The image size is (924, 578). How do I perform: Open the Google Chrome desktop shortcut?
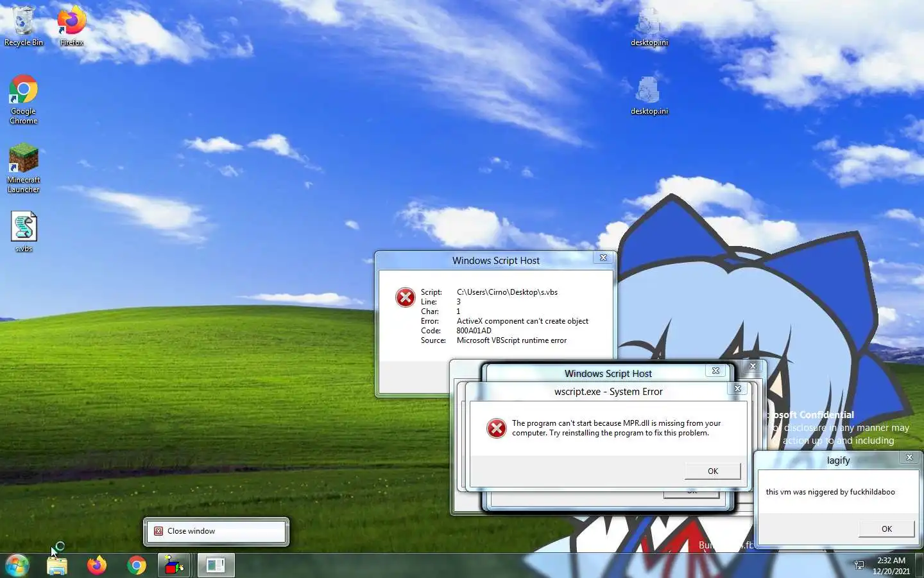(24, 100)
